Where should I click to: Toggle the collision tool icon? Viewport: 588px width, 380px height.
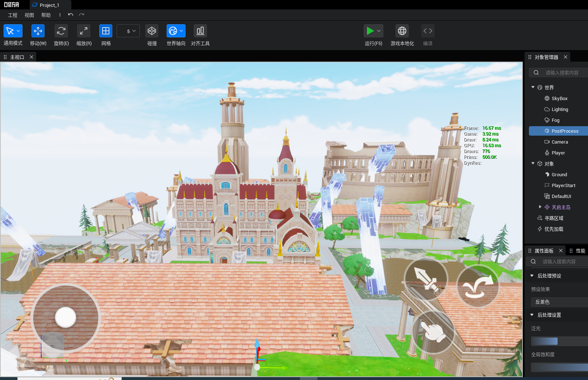click(152, 31)
